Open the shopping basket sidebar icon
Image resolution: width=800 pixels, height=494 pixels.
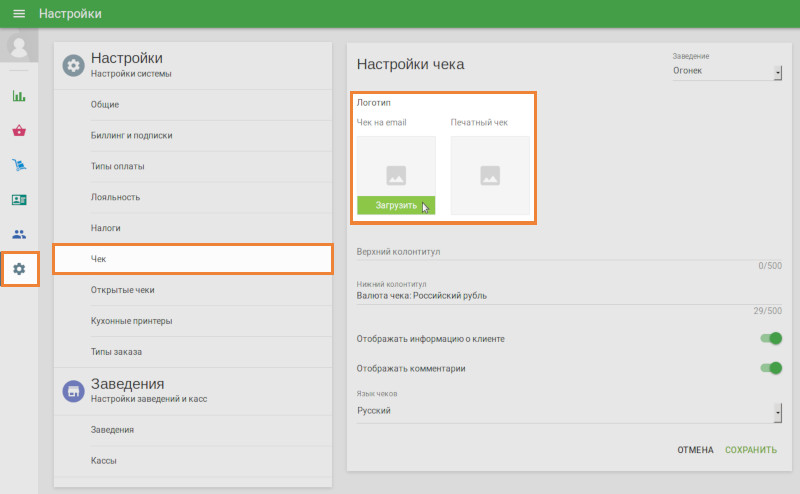pos(19,130)
